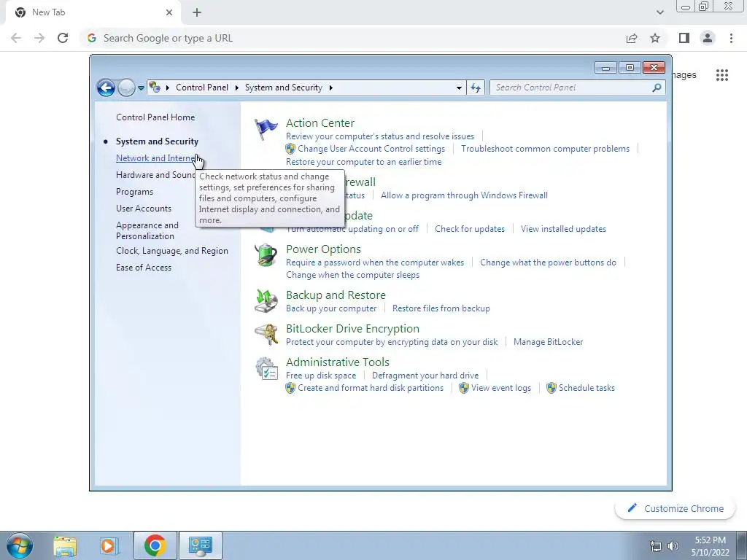Bookmark this tab with the star icon
The image size is (747, 560).
pos(655,38)
